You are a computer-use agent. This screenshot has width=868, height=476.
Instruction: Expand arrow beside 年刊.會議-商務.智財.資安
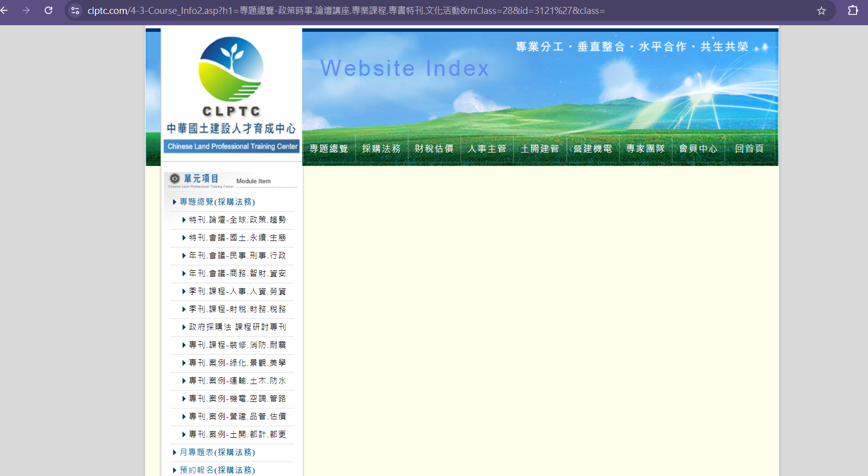184,273
